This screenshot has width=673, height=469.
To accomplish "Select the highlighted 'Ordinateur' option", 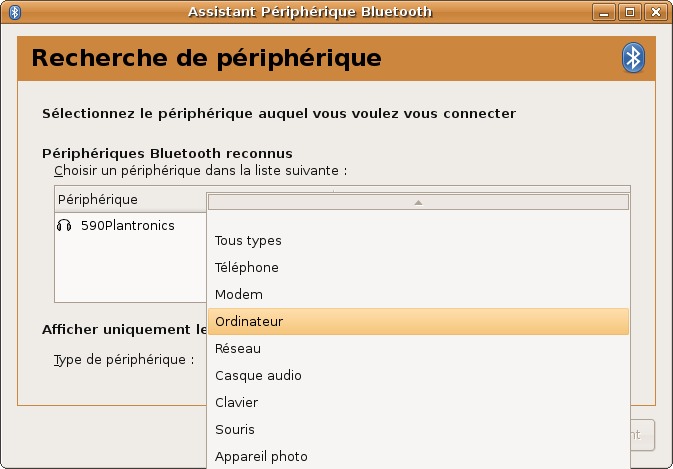I will (249, 322).
